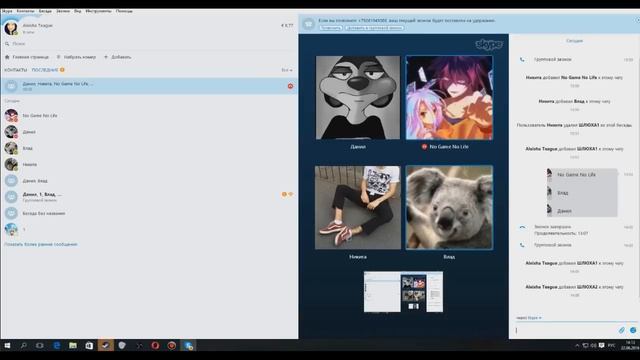Open the Opera browser taskbar icon
The width and height of the screenshot is (640, 360).
[x=155, y=346]
